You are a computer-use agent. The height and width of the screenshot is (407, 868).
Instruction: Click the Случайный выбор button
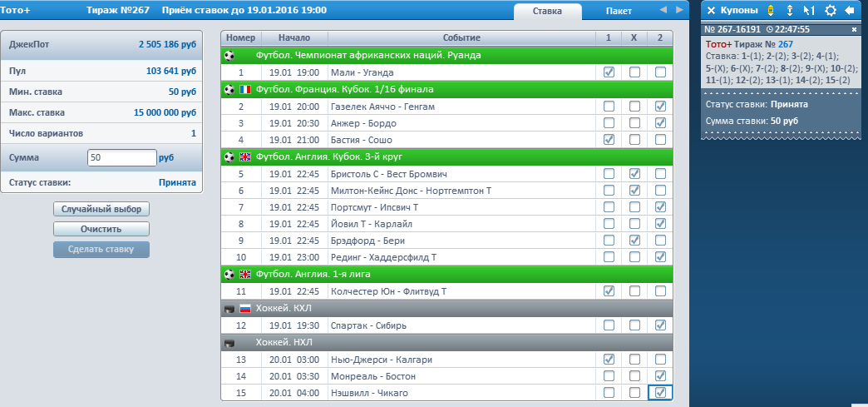[x=101, y=210]
